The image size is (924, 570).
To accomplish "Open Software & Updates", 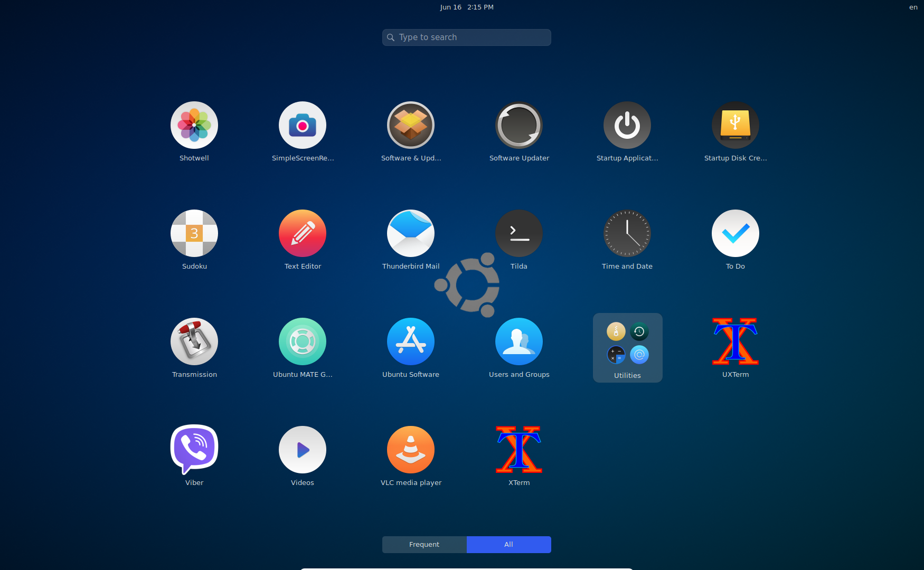I will point(410,126).
